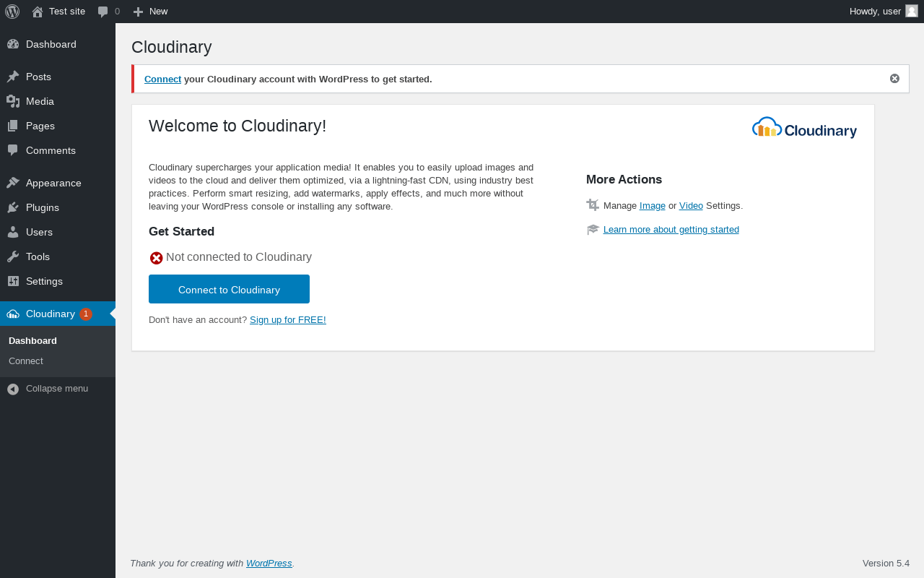
Task: Dismiss the Connect notice
Action: click(894, 79)
